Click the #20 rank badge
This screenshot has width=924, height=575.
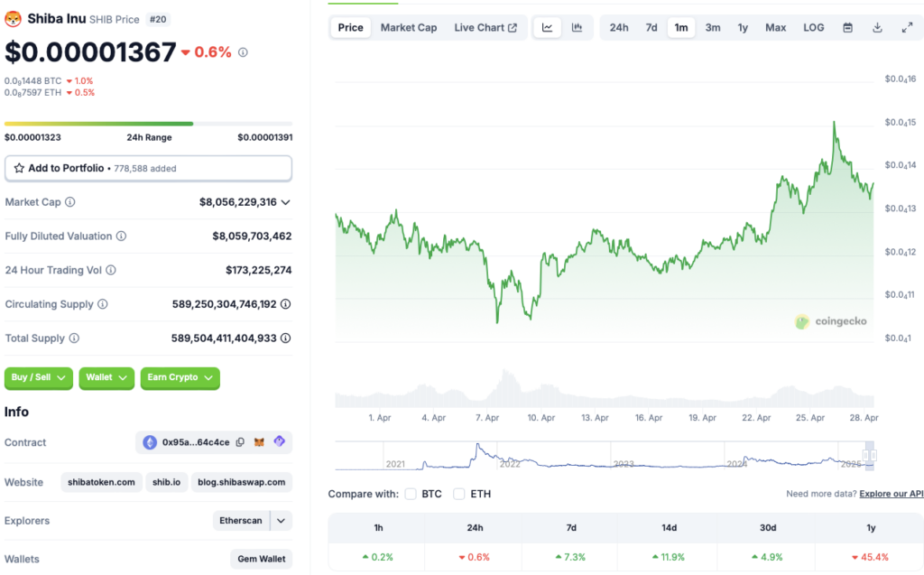(157, 20)
